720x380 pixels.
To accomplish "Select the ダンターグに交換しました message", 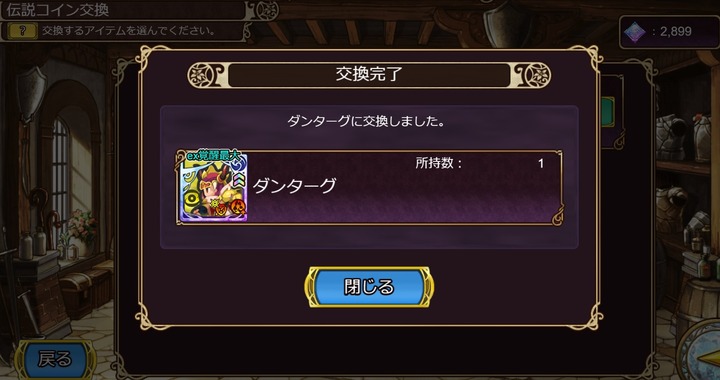I will click(369, 122).
